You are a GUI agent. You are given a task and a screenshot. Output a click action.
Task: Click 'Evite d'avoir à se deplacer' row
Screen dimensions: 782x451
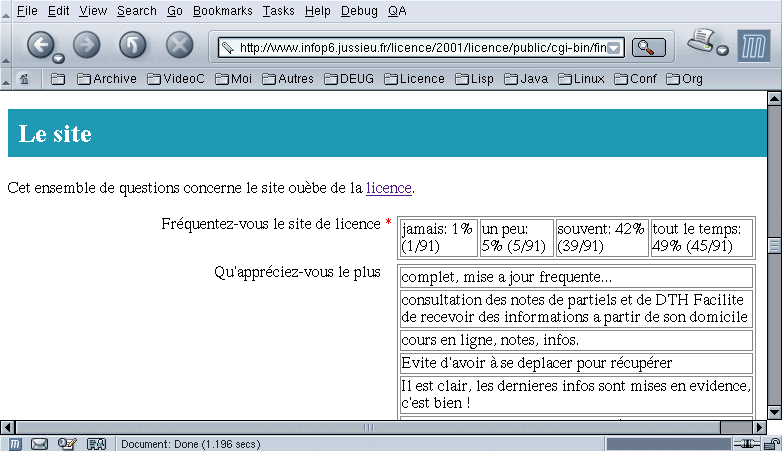[576, 363]
